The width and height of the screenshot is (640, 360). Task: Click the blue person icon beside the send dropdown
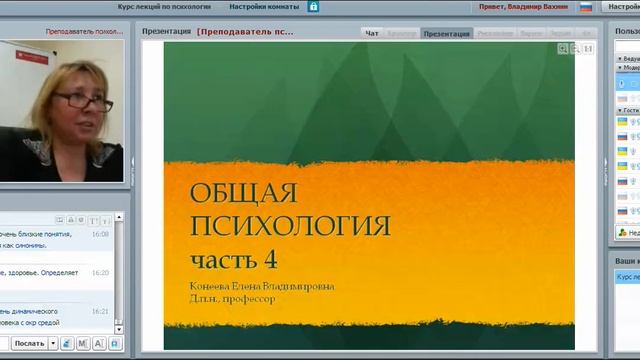click(x=67, y=344)
